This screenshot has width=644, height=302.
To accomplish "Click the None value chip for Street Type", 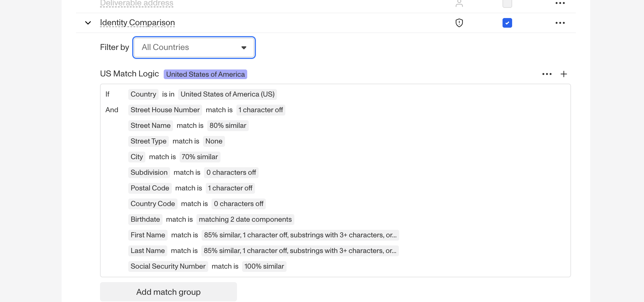I will coord(214,141).
